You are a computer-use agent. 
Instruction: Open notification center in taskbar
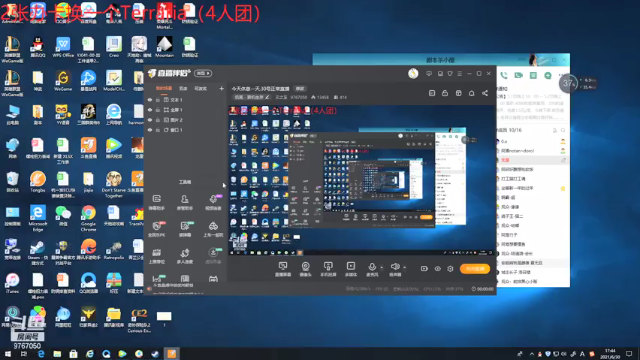click(x=629, y=354)
